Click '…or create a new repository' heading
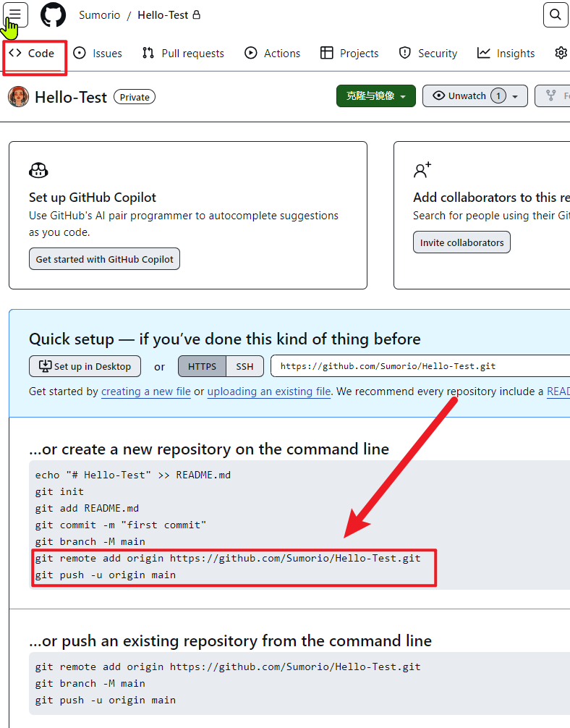The image size is (570, 728). pyautogui.click(x=209, y=449)
